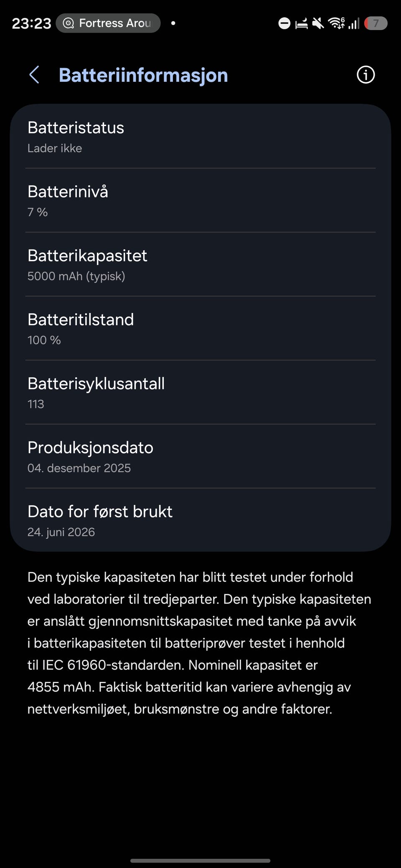Screen dimensions: 401x868
Task: Tap the muted sound status icon
Action: coord(318,23)
